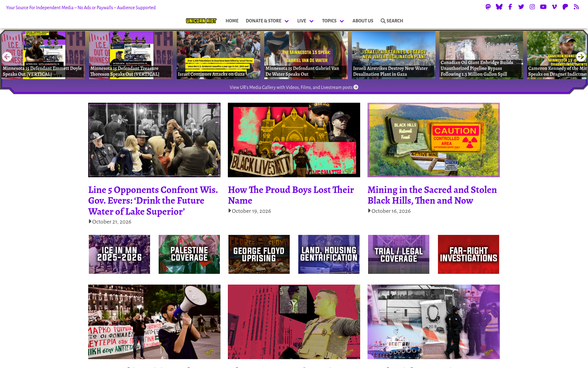
Task: Open 'How The Proud Boys Lost Their Name' article
Action: coord(291,195)
